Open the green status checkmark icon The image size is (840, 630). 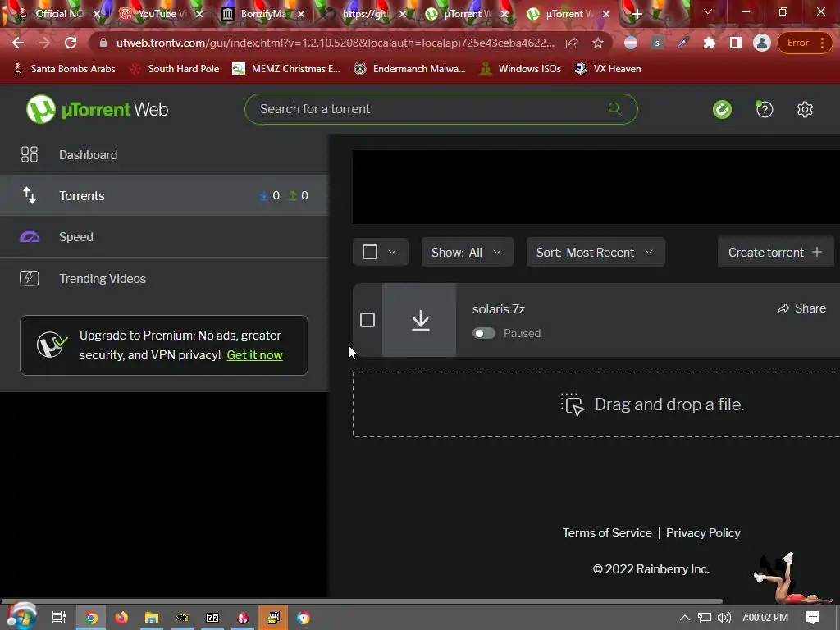click(x=722, y=109)
